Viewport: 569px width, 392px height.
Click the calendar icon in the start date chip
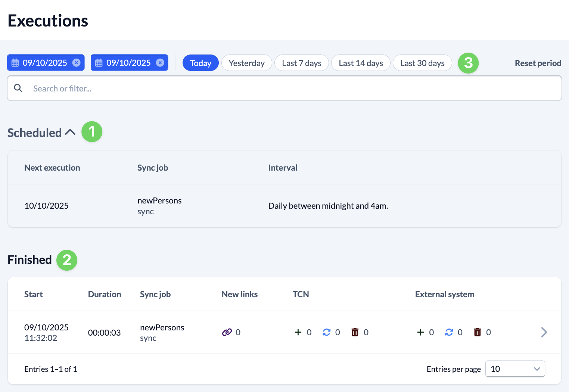pyautogui.click(x=15, y=63)
